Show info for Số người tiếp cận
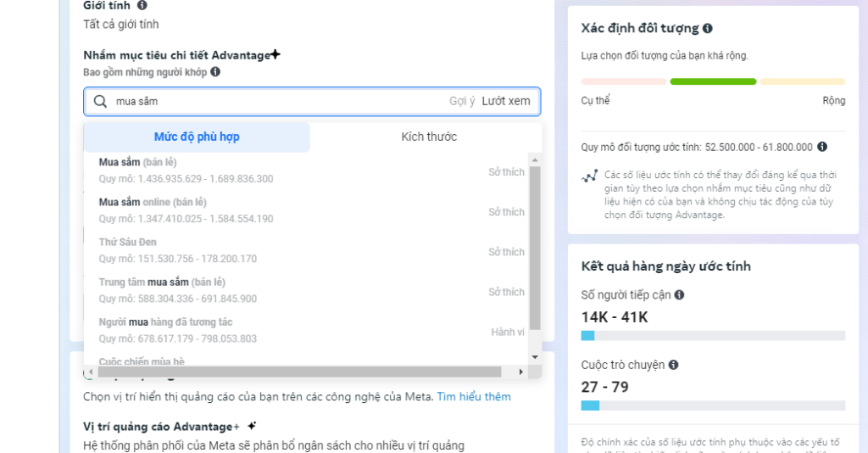 coord(679,295)
